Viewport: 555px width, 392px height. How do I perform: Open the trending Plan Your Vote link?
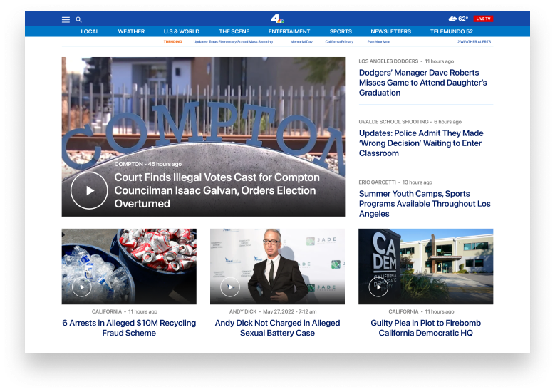(379, 42)
